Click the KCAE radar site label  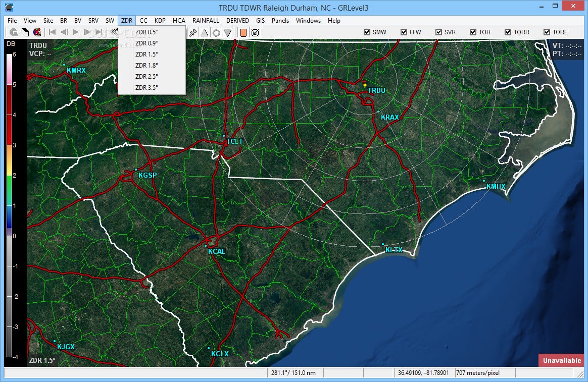pos(217,252)
